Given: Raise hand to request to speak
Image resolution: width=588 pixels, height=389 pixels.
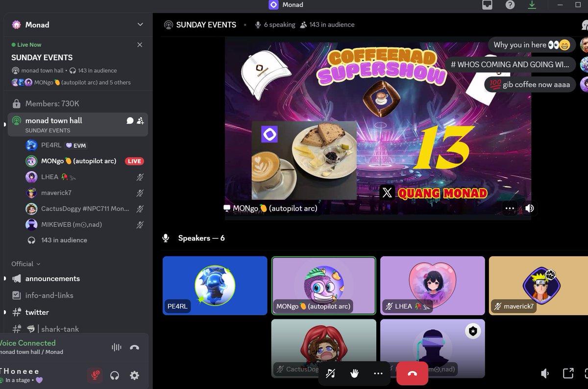Looking at the screenshot, I should tap(354, 373).
